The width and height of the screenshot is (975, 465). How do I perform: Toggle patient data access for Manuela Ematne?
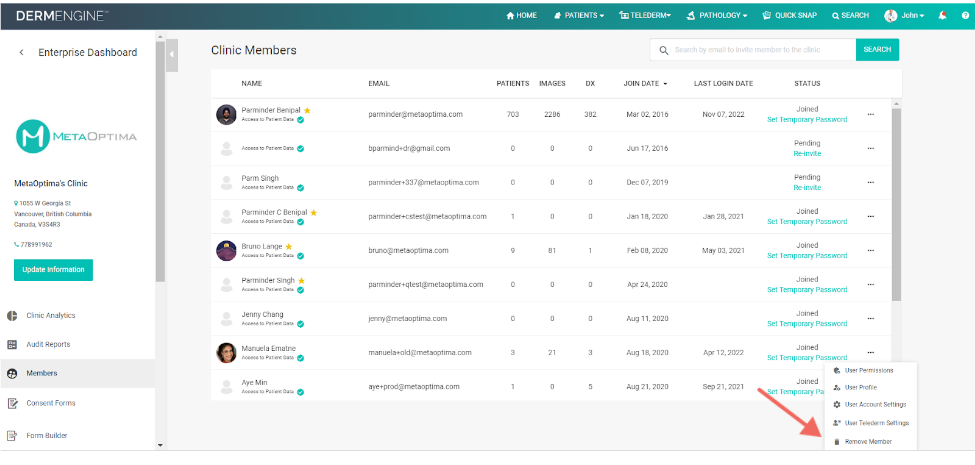tap(300, 357)
